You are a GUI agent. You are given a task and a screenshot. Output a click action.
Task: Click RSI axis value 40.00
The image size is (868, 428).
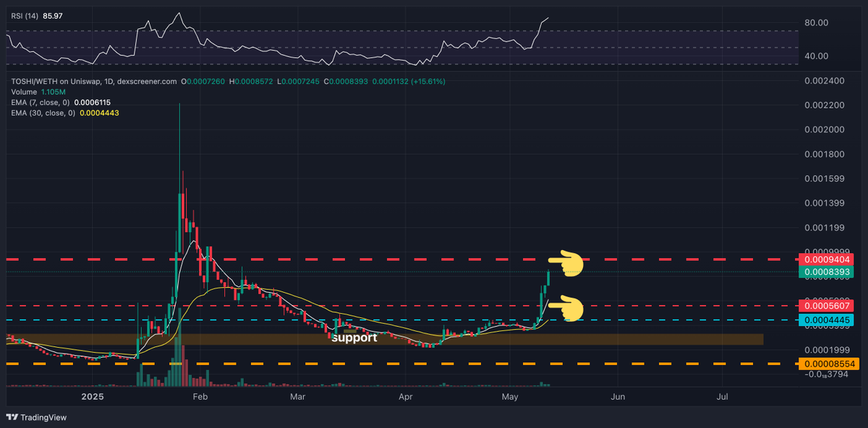pyautogui.click(x=816, y=56)
